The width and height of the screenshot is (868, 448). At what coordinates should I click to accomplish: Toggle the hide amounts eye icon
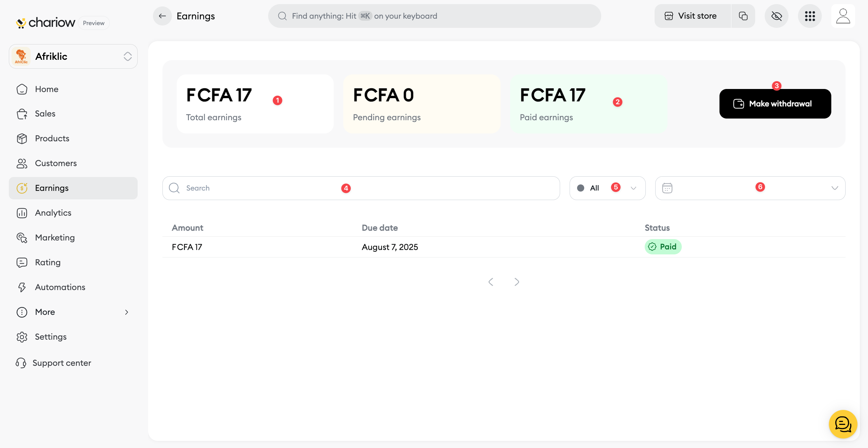tap(776, 16)
